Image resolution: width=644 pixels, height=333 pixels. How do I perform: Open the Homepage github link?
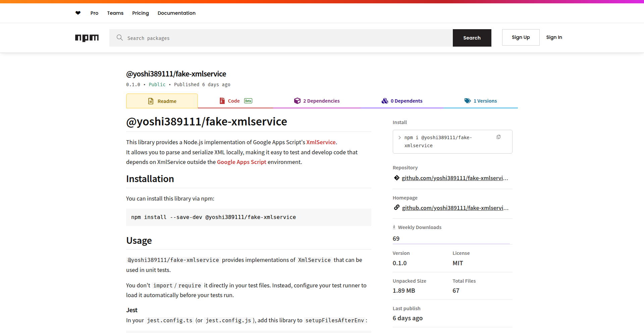point(455,208)
